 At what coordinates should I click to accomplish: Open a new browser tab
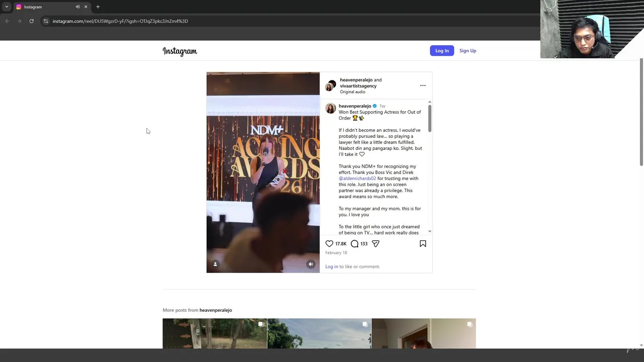98,7
